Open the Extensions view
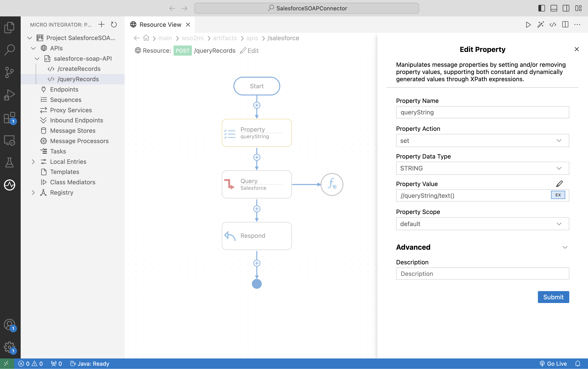The image size is (588, 369). (10, 118)
